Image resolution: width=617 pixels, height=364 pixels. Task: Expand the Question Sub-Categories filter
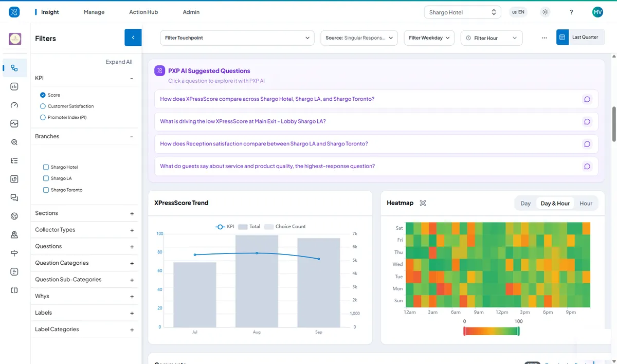[132, 280]
